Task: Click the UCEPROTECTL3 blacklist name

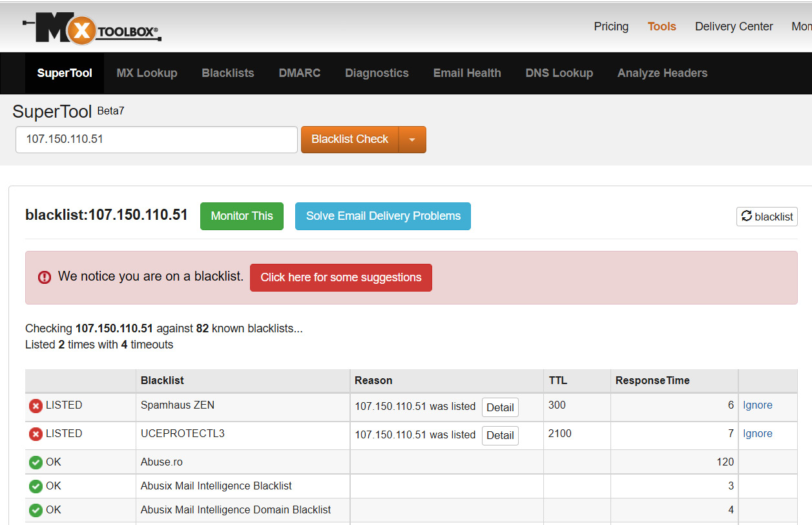Action: click(x=183, y=434)
